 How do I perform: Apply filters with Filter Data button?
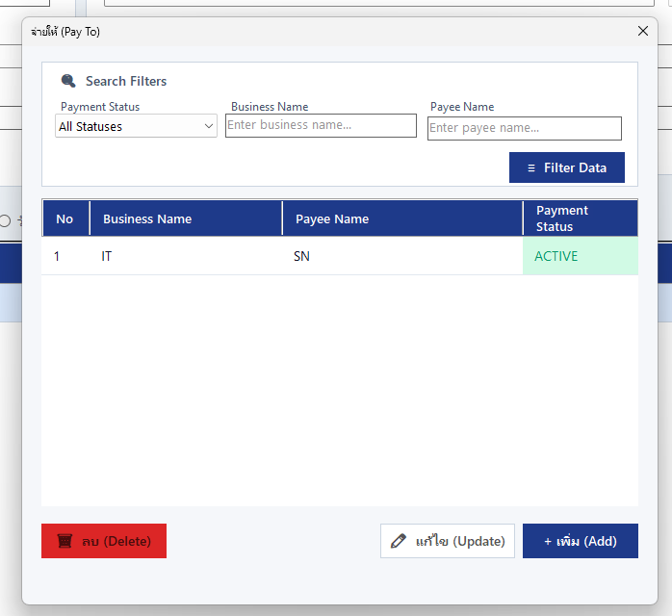tap(566, 167)
